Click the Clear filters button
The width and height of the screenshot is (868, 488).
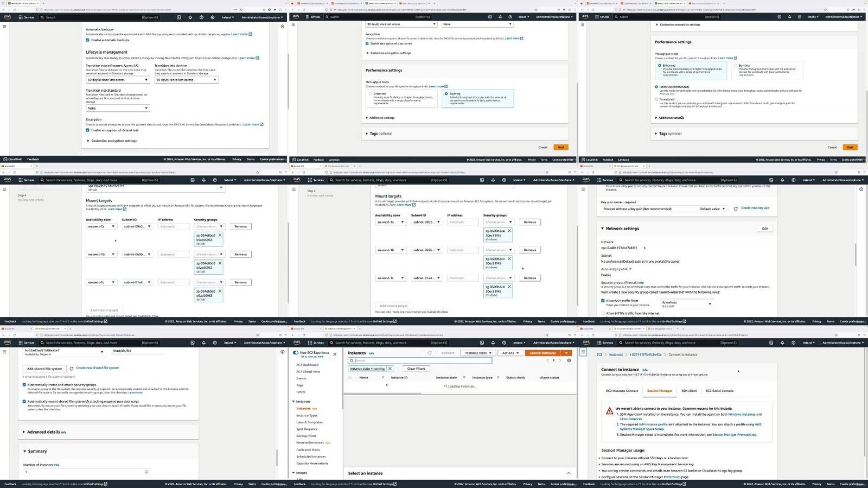[x=416, y=369]
